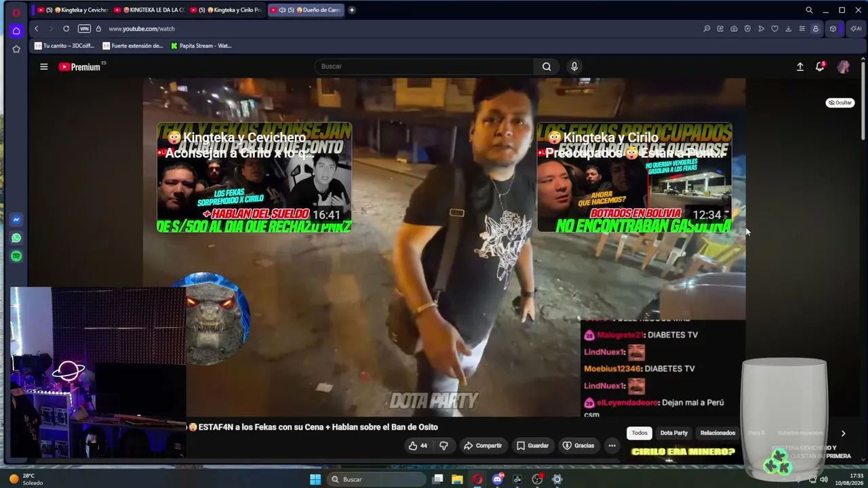Open Tu carrito 3DCoiff bookmark

click(64, 46)
